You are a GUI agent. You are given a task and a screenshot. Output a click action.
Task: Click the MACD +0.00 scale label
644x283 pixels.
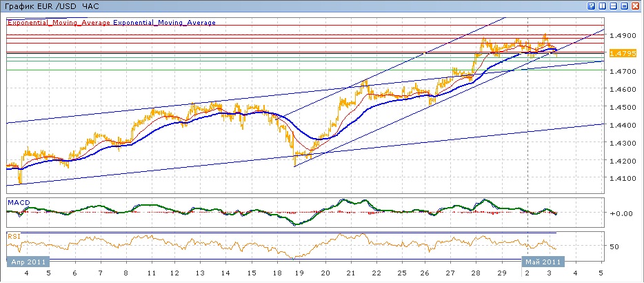[x=621, y=213]
